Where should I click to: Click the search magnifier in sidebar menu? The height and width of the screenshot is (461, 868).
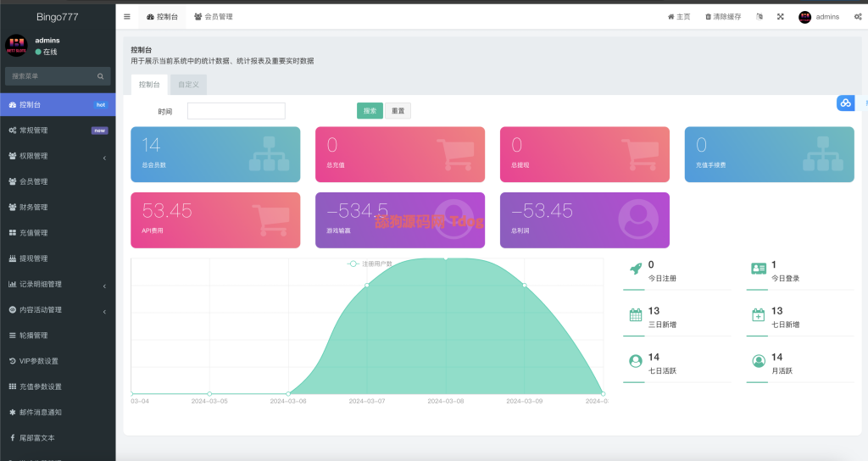[101, 76]
